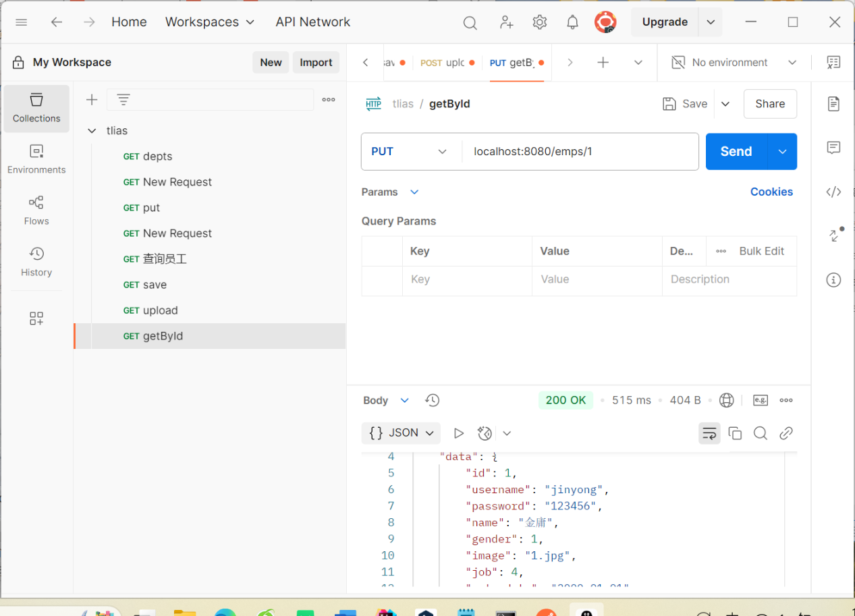Open the Send options dropdown arrow

pos(783,151)
